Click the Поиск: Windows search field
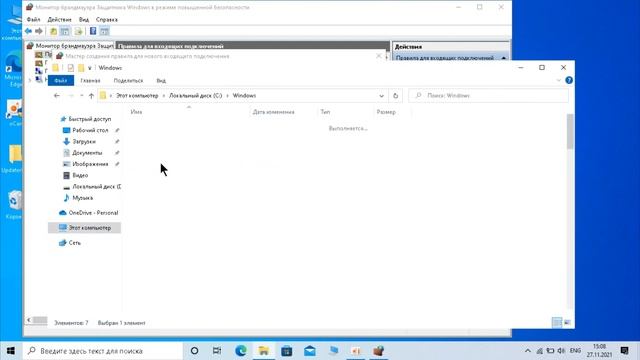The width and height of the screenshot is (640, 360). (x=488, y=96)
